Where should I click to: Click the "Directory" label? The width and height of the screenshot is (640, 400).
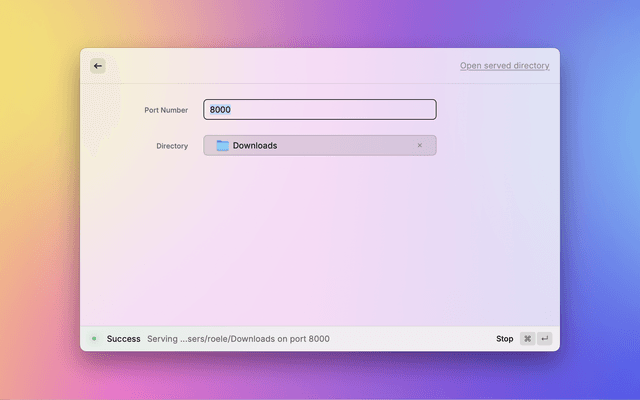(172, 146)
